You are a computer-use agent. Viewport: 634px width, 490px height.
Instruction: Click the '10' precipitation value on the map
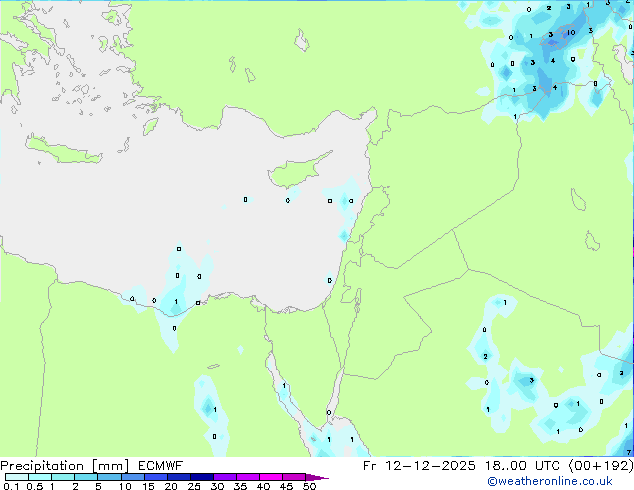pos(571,32)
